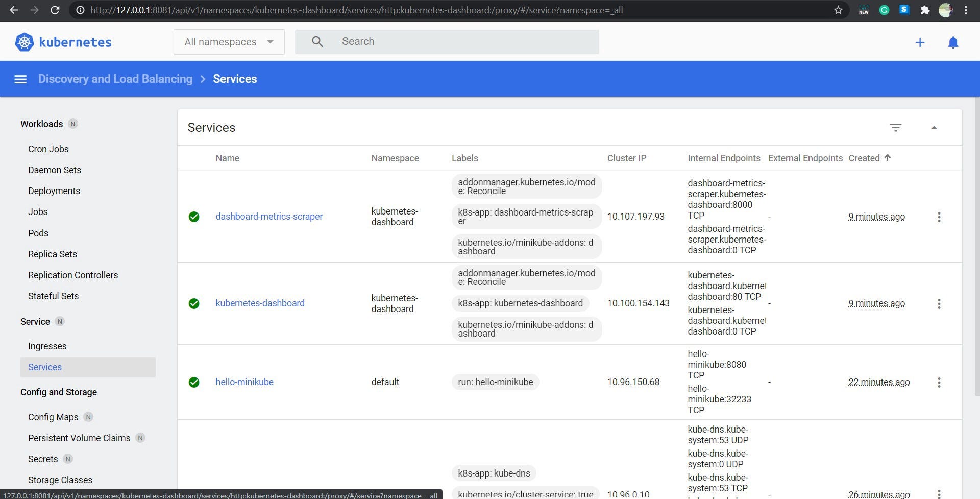Reload the page with the refresh icon
Image resolution: width=980 pixels, height=499 pixels.
tap(55, 10)
